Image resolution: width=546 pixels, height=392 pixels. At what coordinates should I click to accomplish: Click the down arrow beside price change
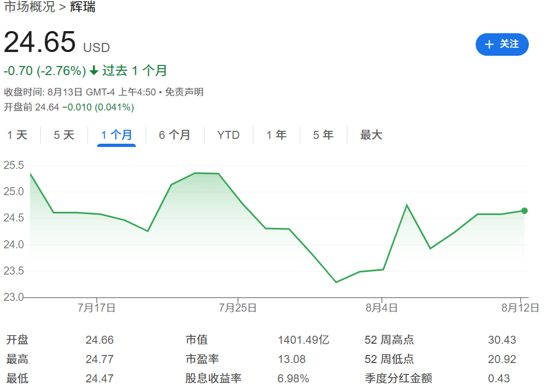[94, 71]
